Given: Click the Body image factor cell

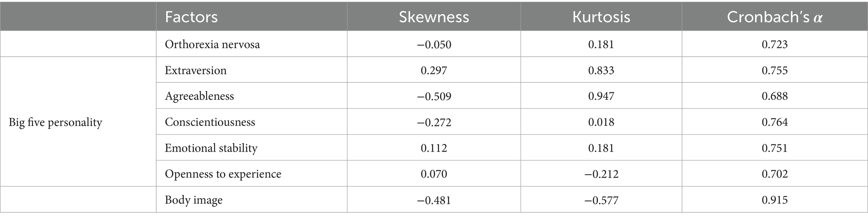Looking at the screenshot, I should [193, 200].
